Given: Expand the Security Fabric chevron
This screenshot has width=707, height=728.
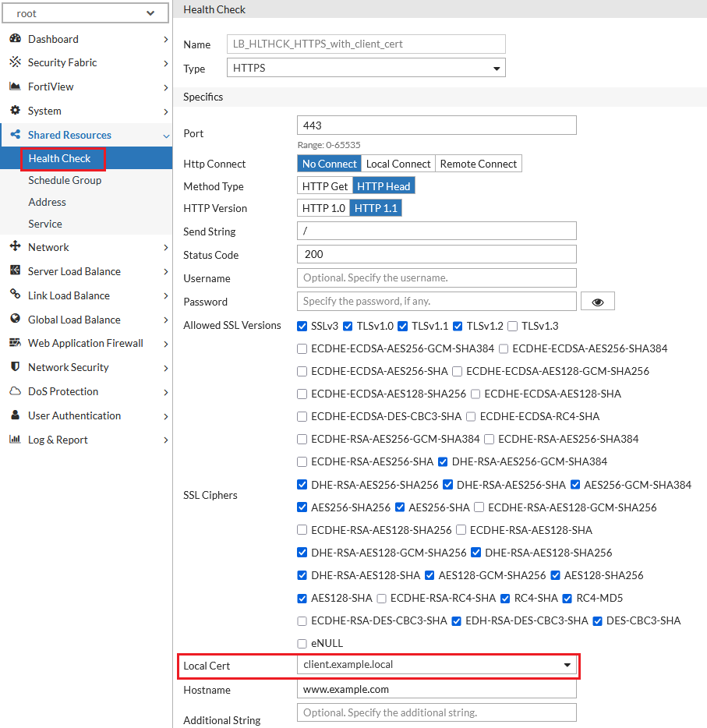Looking at the screenshot, I should [x=166, y=63].
